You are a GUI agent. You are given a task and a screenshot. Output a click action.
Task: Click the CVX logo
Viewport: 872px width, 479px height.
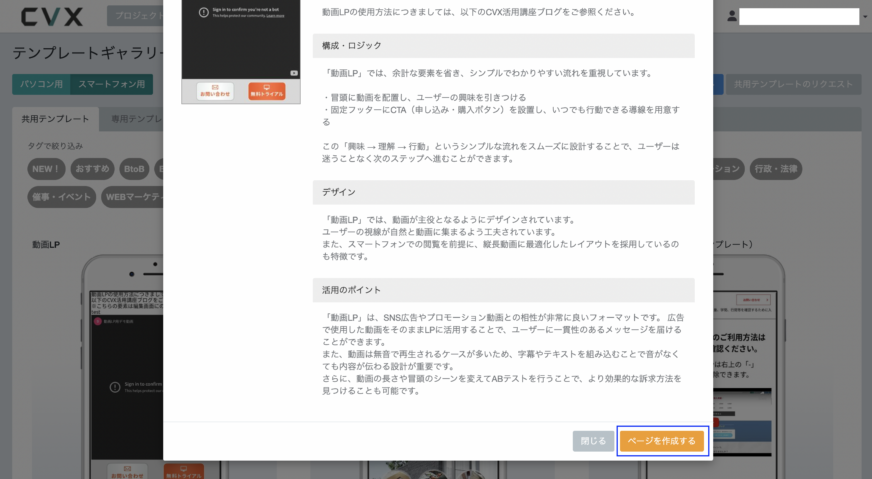click(x=54, y=17)
